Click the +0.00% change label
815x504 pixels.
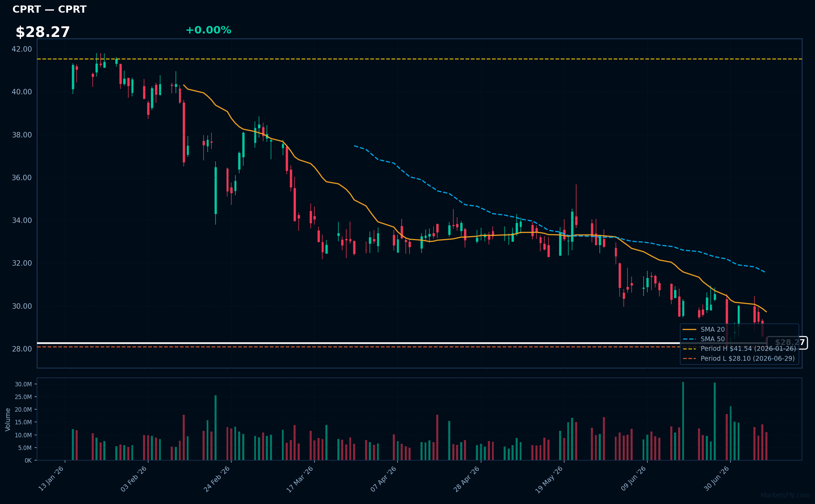pos(208,30)
